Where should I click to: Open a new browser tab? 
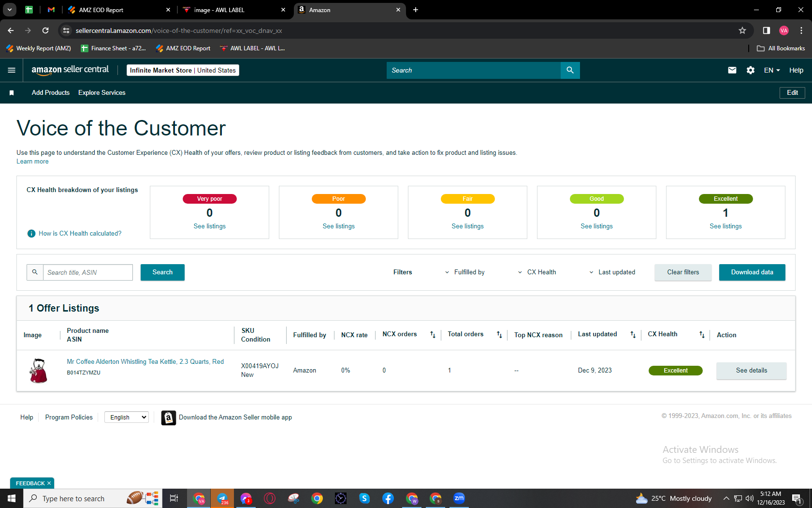tap(416, 10)
